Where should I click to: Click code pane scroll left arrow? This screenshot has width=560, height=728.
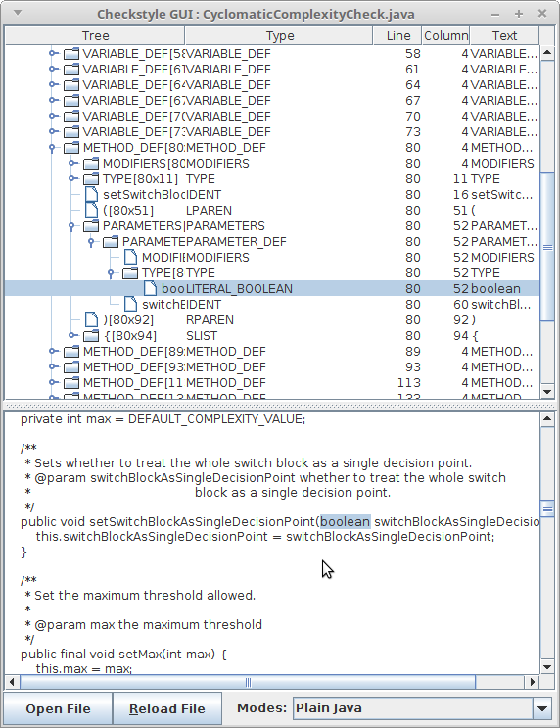[12, 682]
